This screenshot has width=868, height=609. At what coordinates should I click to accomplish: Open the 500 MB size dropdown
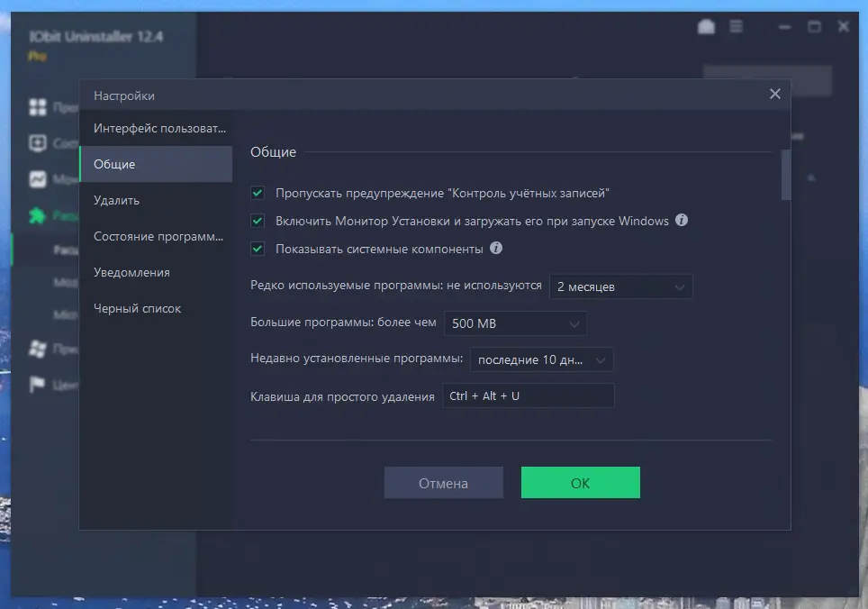pyautogui.click(x=515, y=323)
